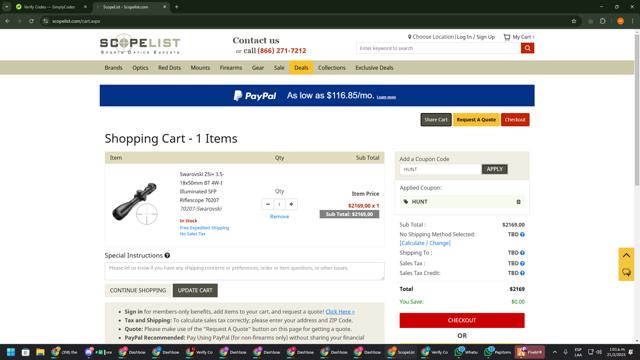640x360 pixels.
Task: Click the scroll-to-top arrow button
Action: pos(627,256)
